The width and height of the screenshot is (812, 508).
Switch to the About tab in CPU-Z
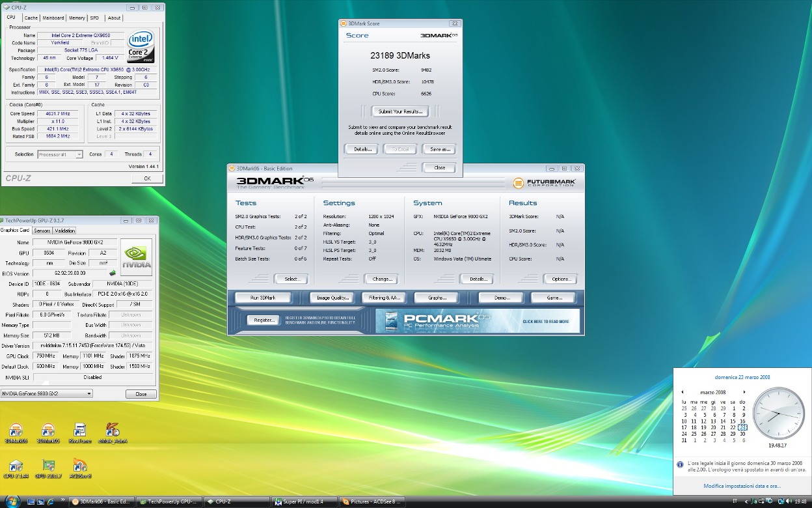(114, 18)
